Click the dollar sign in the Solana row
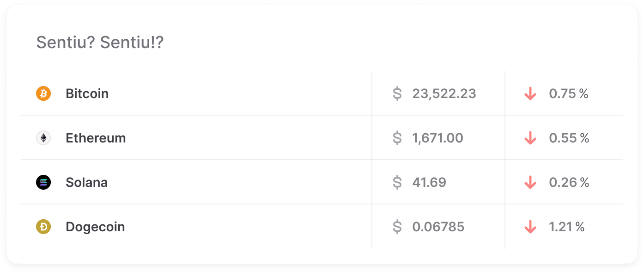This screenshot has width=644, height=272. point(396,182)
